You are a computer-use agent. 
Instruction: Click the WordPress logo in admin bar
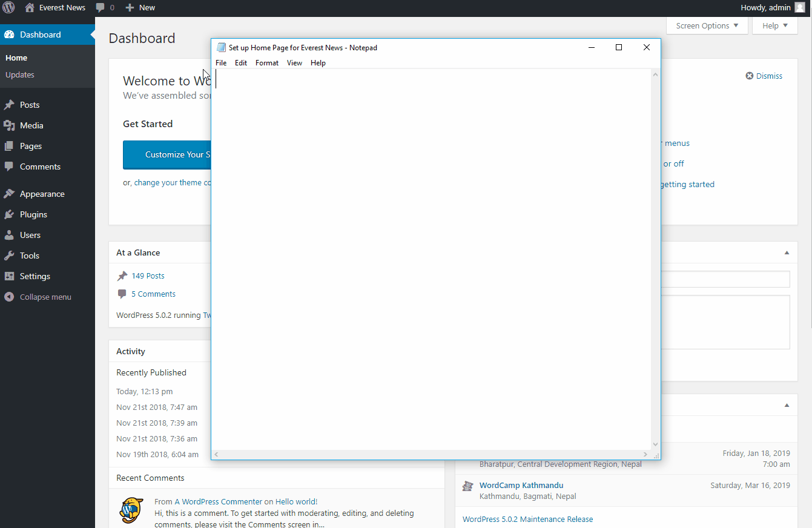(8, 8)
